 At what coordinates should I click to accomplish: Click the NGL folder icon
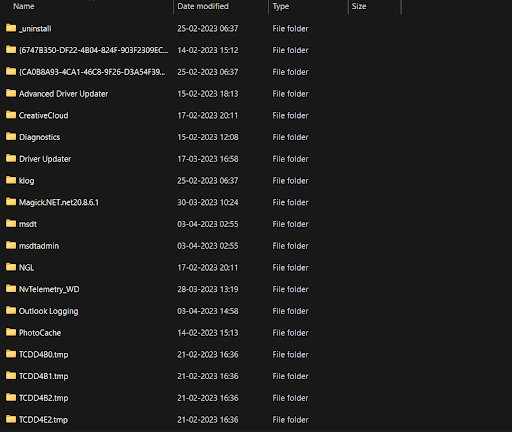(x=11, y=267)
